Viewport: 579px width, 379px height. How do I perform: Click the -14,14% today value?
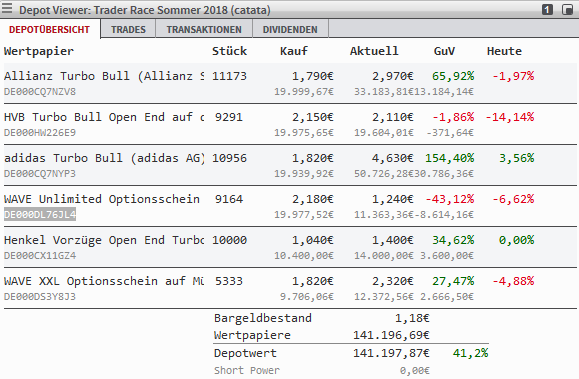pos(510,117)
